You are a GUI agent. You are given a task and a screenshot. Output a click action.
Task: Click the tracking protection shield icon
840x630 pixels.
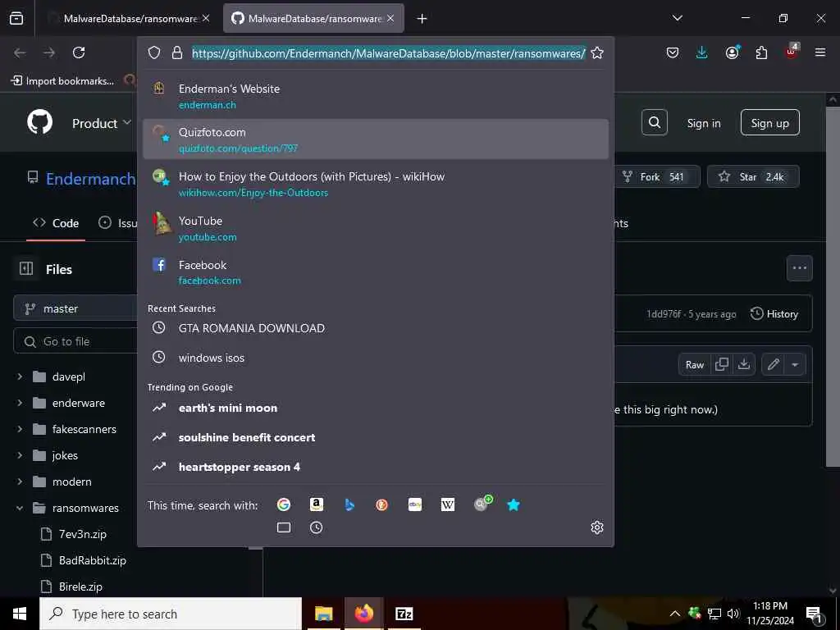click(x=154, y=53)
